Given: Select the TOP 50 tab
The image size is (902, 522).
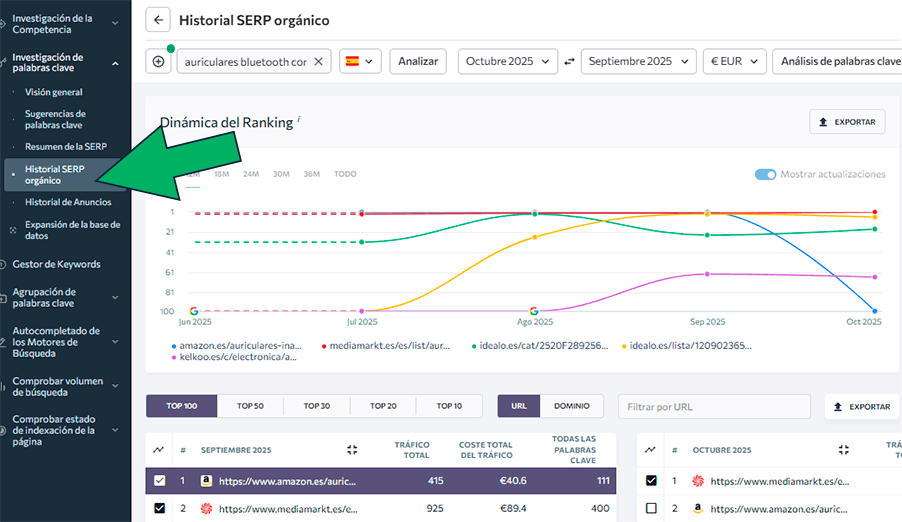Looking at the screenshot, I should click(x=250, y=406).
